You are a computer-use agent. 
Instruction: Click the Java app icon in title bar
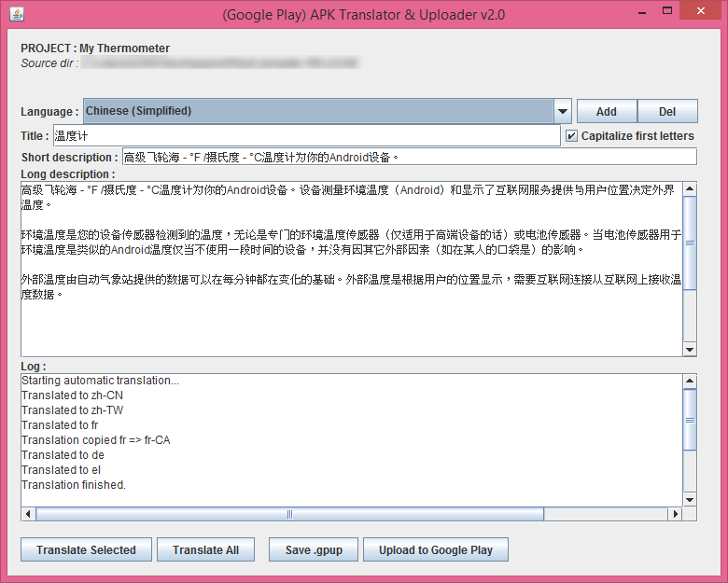[17, 14]
